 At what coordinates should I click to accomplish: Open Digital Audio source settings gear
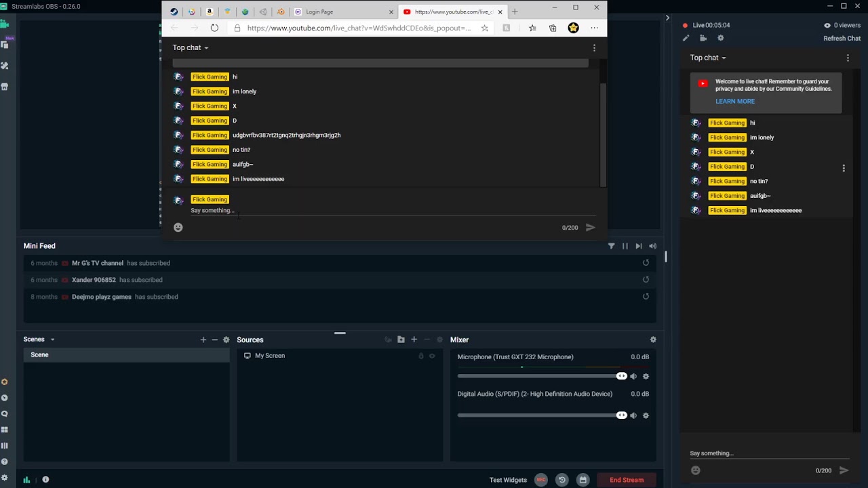(x=646, y=415)
